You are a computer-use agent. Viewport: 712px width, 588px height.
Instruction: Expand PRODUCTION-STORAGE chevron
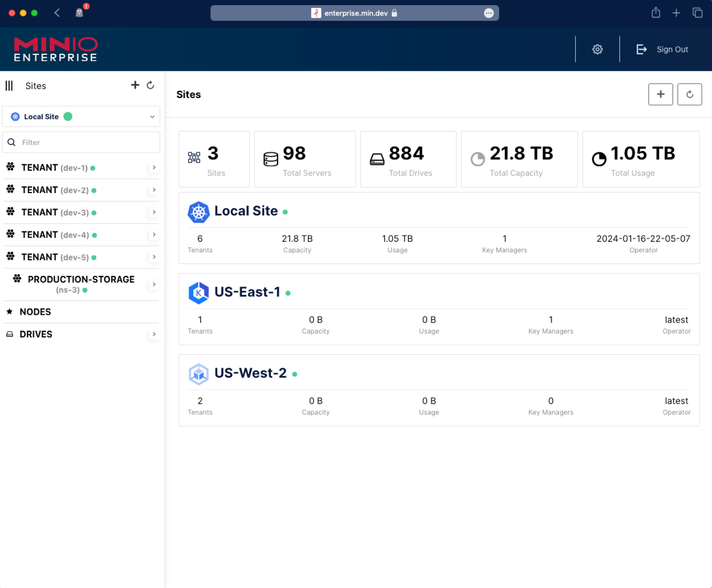[x=154, y=284]
